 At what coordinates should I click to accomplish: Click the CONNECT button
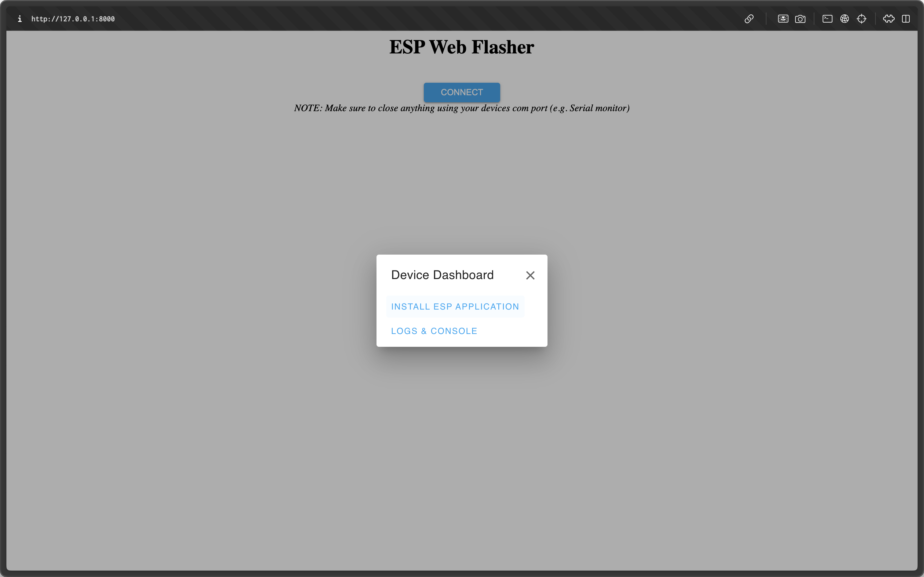(462, 92)
